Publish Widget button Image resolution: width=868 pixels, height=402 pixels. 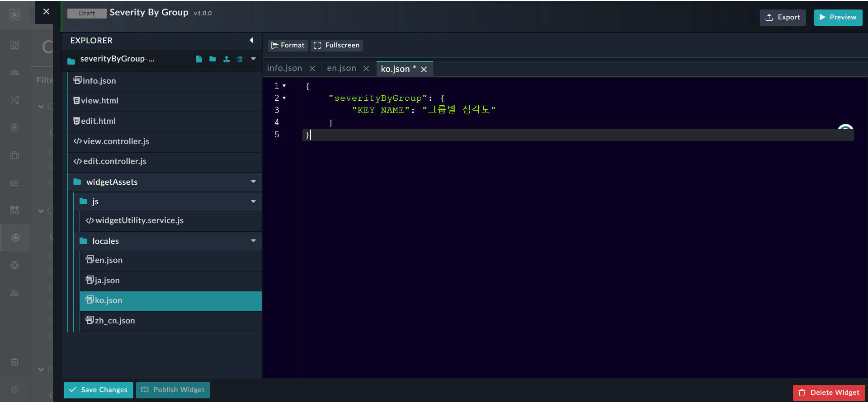[x=173, y=390]
